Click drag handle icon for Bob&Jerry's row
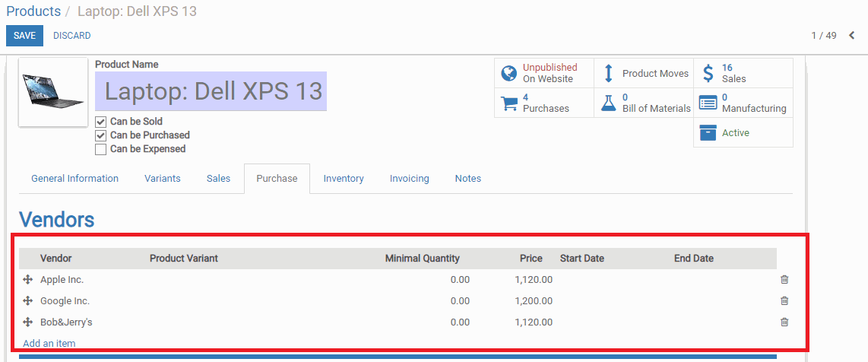Image resolution: width=868 pixels, height=362 pixels. [27, 322]
